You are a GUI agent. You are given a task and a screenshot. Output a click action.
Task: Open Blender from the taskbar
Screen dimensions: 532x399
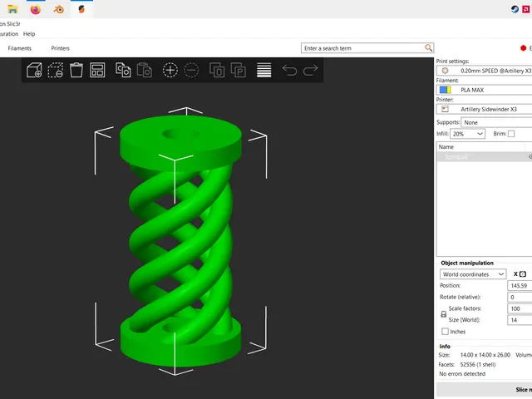point(58,9)
